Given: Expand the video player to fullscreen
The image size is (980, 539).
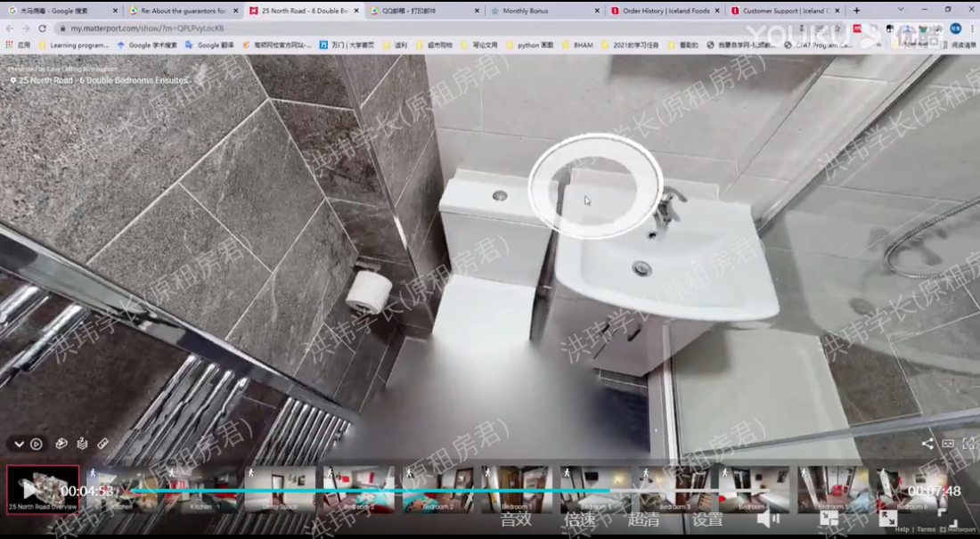Looking at the screenshot, I should point(887,519).
